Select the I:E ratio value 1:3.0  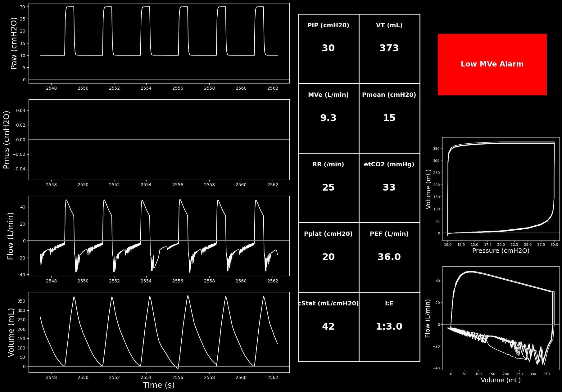pyautogui.click(x=389, y=327)
